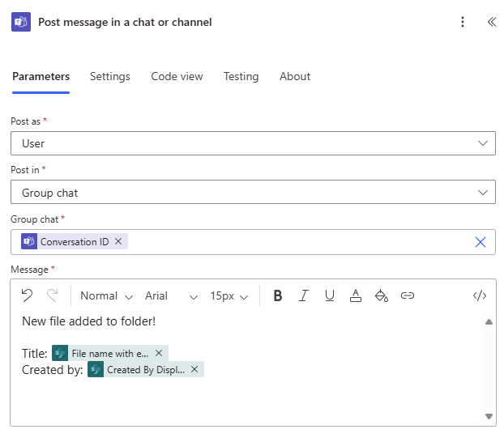Click the Microsoft Teams action icon
Screen dimensions: 504x442
coord(21,22)
